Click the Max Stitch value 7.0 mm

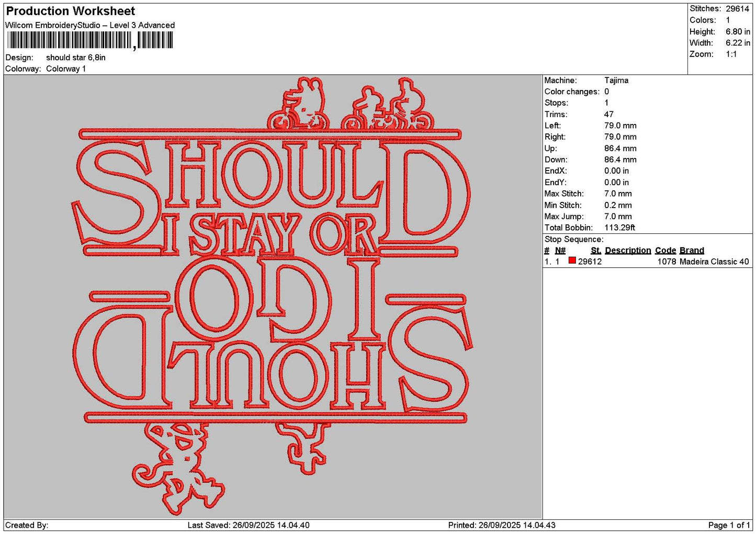618,194
